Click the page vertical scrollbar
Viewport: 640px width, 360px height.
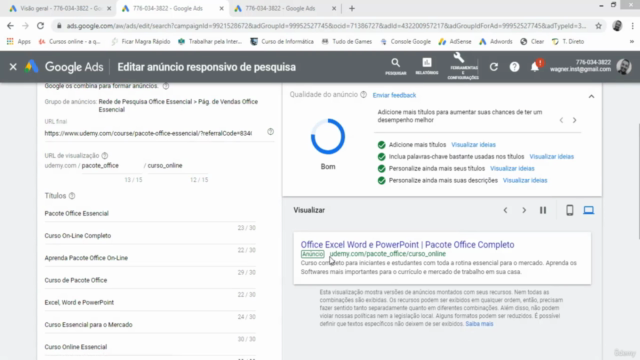pyautogui.click(x=638, y=182)
